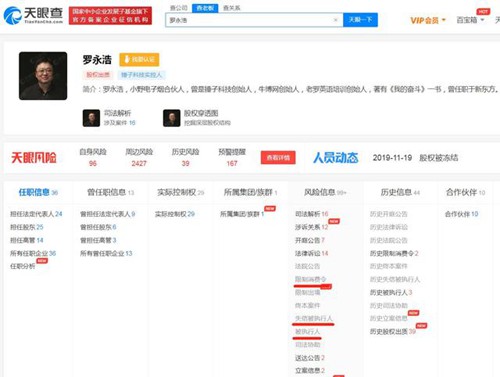
Task: Open 历史被执行人 3 link
Action: [391, 292]
